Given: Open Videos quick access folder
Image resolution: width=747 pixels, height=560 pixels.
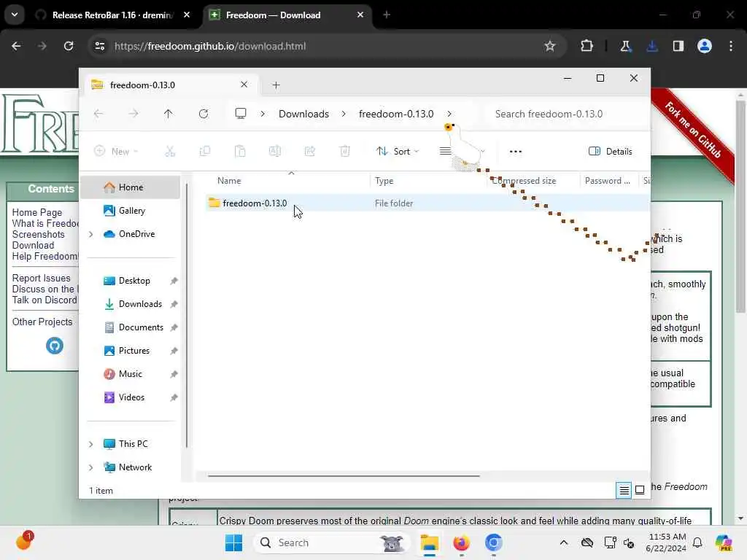Looking at the screenshot, I should pyautogui.click(x=131, y=397).
